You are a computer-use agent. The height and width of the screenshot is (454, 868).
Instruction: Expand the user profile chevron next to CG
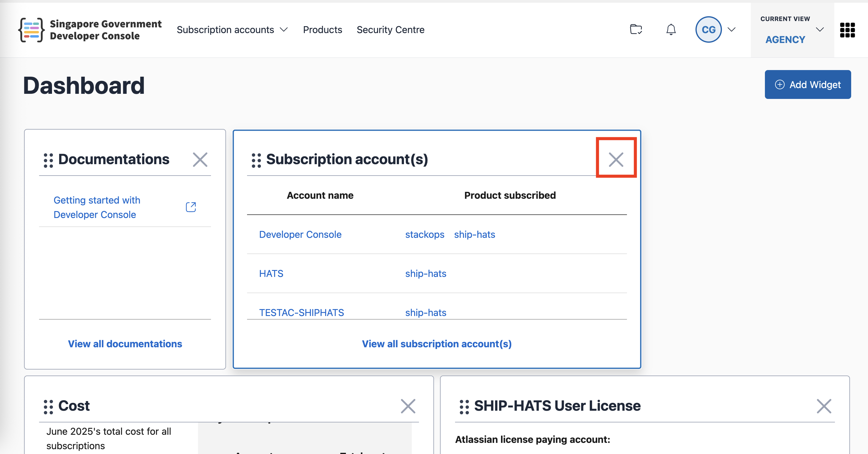[x=732, y=30]
